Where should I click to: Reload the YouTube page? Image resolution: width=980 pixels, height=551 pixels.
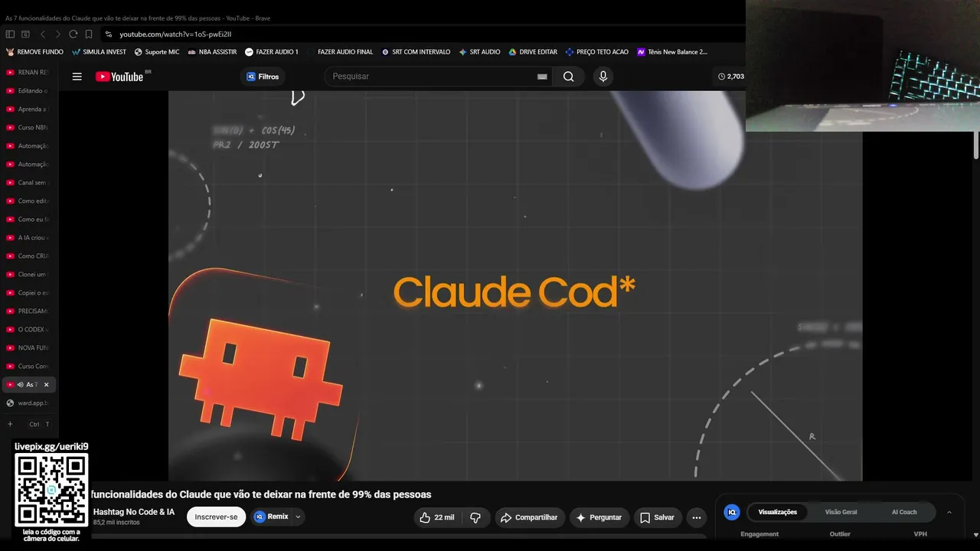pyautogui.click(x=73, y=34)
